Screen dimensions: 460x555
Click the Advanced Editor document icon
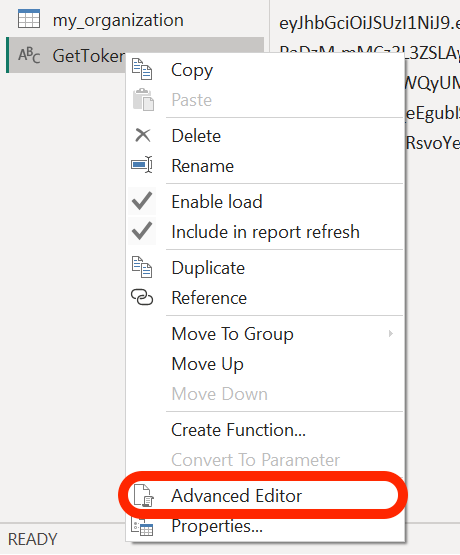pyautogui.click(x=143, y=496)
